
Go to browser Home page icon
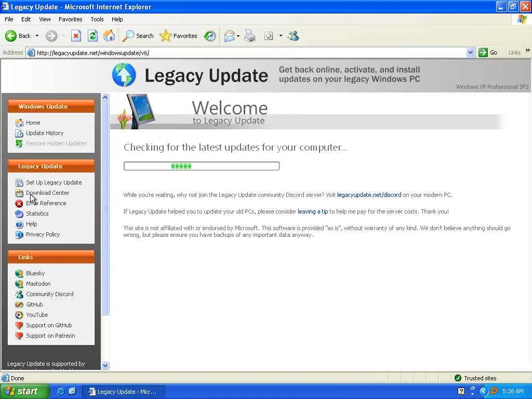tap(109, 36)
